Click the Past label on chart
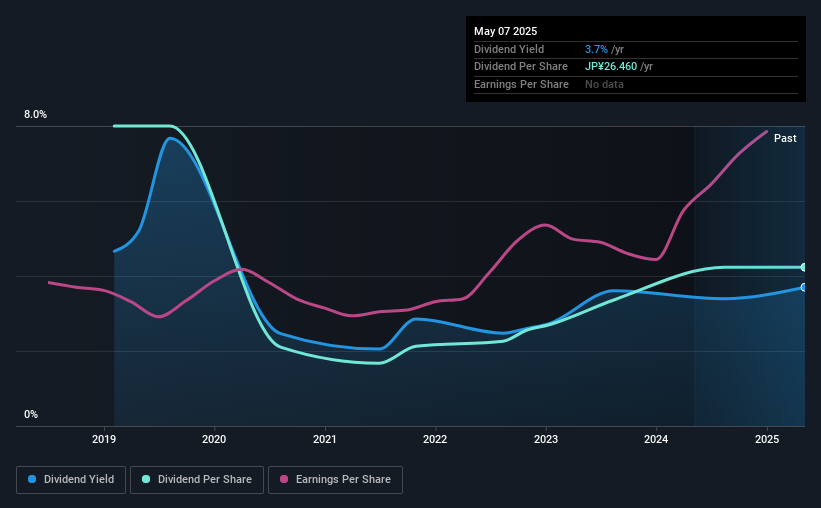The height and width of the screenshot is (508, 821). [785, 138]
